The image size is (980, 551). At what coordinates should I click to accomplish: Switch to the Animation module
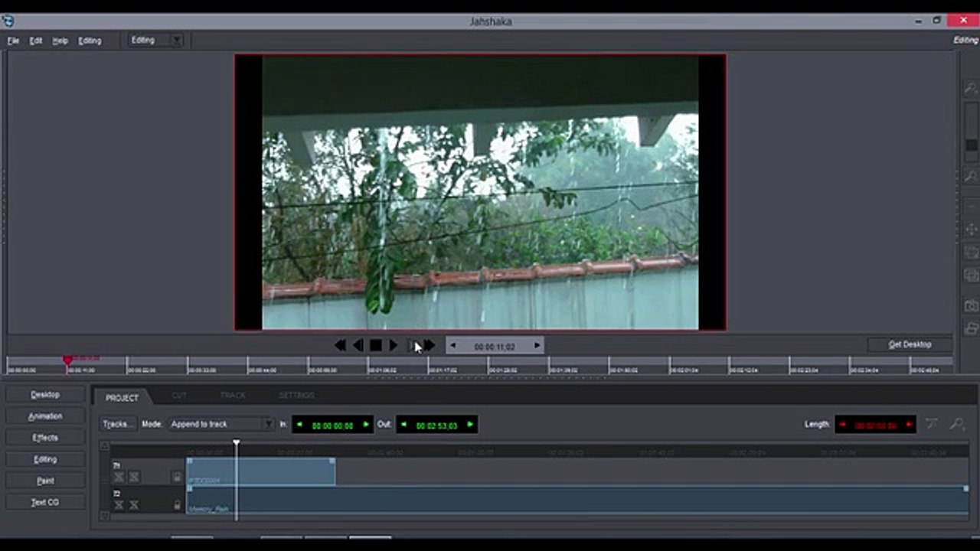point(45,416)
